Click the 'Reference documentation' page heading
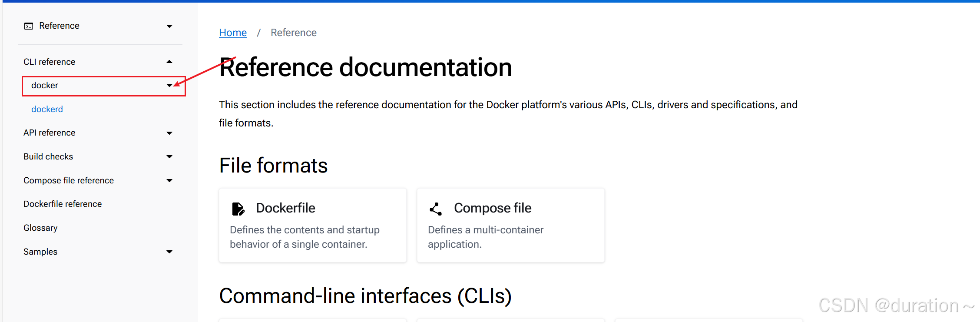This screenshot has height=322, width=980. (x=366, y=67)
